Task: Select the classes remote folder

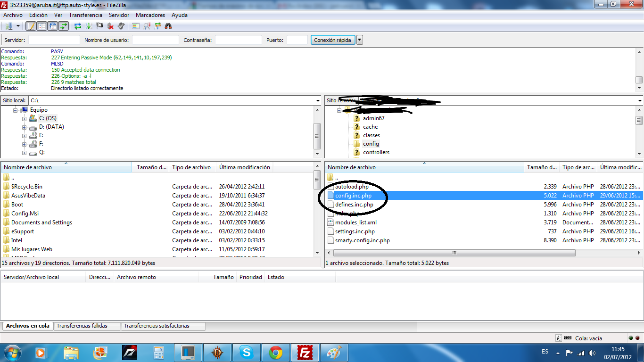Action: (372, 135)
